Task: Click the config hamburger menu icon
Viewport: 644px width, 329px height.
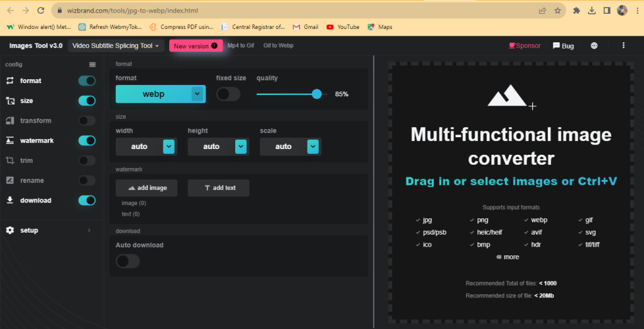Action: (x=92, y=65)
